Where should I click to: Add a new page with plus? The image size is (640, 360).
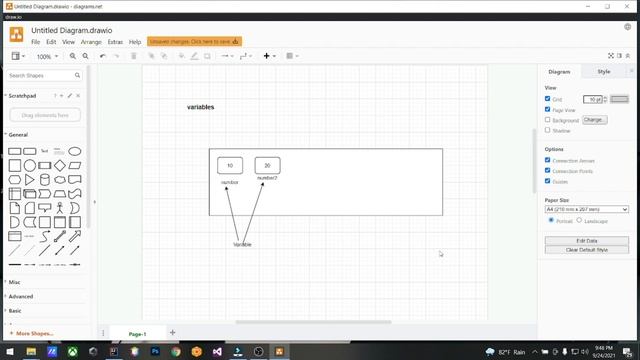pyautogui.click(x=172, y=333)
